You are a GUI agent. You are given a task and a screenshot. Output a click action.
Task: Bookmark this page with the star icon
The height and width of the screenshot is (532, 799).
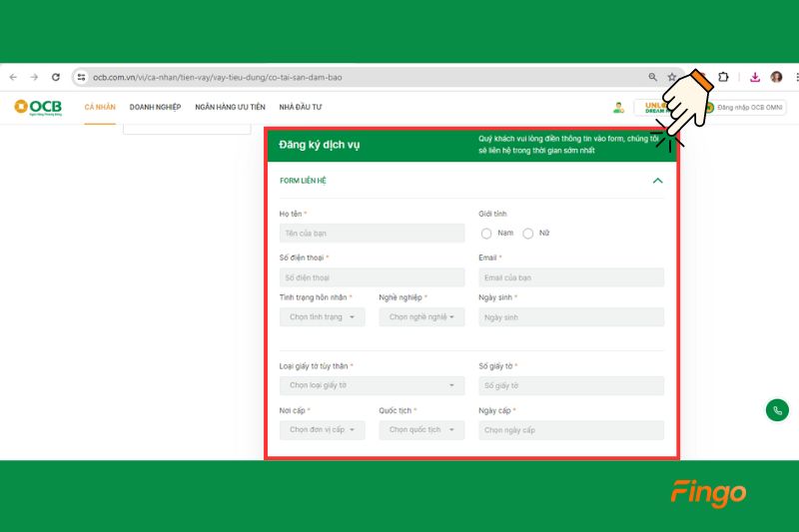(671, 77)
